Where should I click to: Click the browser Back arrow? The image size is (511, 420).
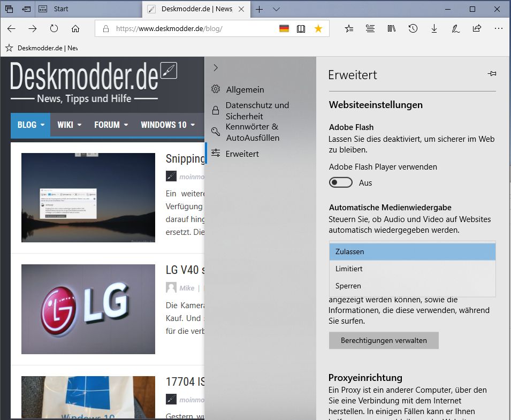(11, 29)
